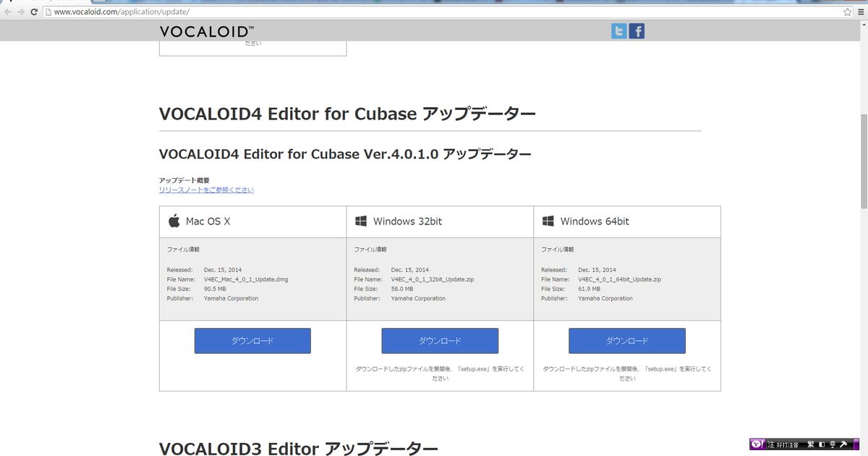Select Yamaha Corporation publisher in Windows 64bit column

(x=605, y=298)
